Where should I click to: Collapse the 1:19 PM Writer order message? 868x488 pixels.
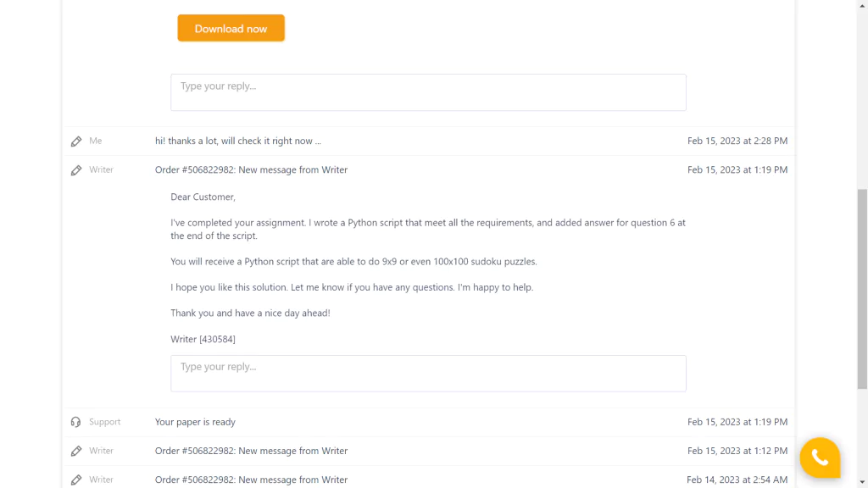pos(251,169)
